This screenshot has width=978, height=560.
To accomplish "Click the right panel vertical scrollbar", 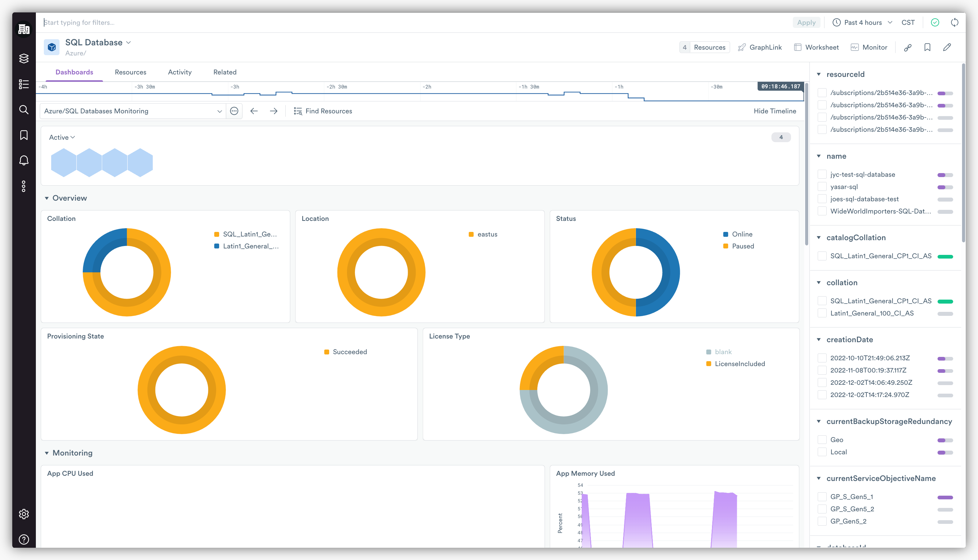I will click(963, 153).
